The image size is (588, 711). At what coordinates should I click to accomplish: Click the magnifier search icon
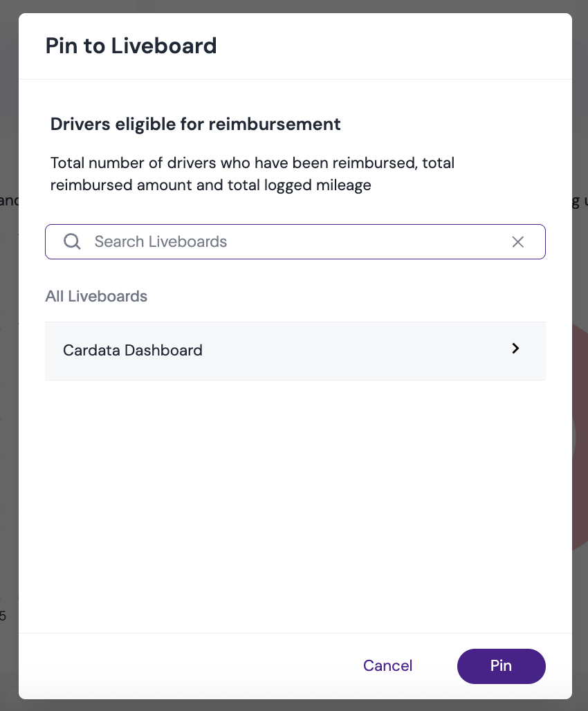click(x=72, y=241)
